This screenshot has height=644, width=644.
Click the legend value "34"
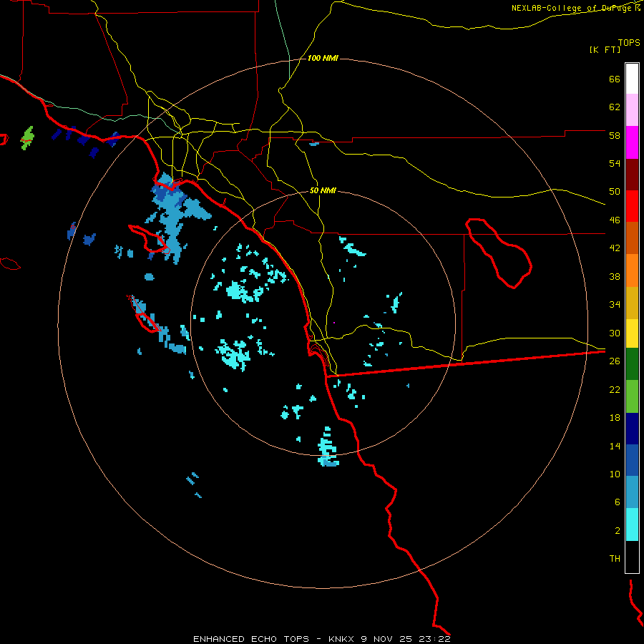point(615,305)
